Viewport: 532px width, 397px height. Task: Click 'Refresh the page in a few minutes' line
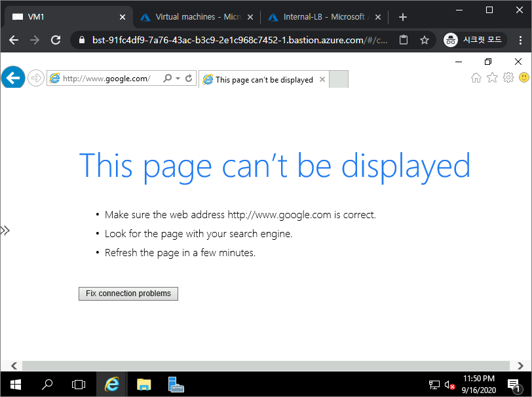click(180, 253)
